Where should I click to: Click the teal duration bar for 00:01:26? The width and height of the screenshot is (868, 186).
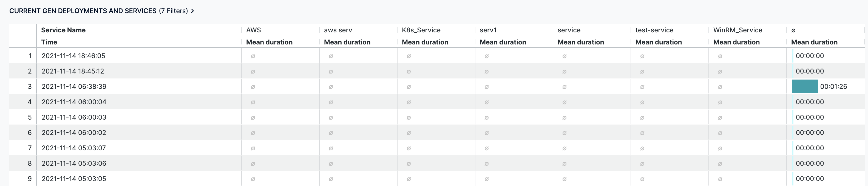click(805, 86)
